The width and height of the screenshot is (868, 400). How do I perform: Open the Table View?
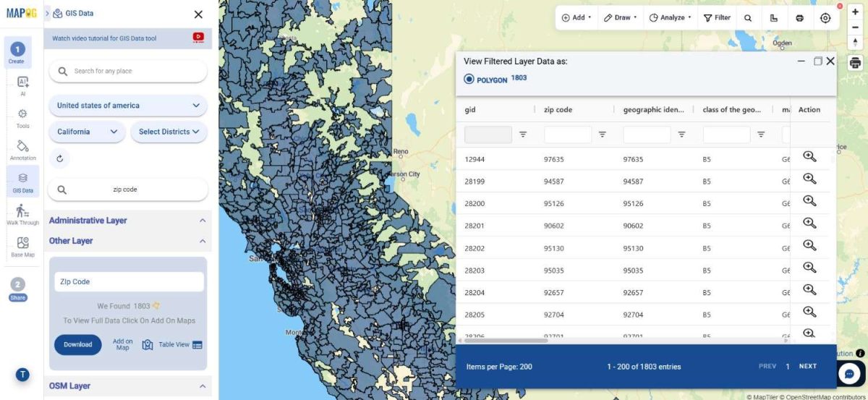coord(180,345)
